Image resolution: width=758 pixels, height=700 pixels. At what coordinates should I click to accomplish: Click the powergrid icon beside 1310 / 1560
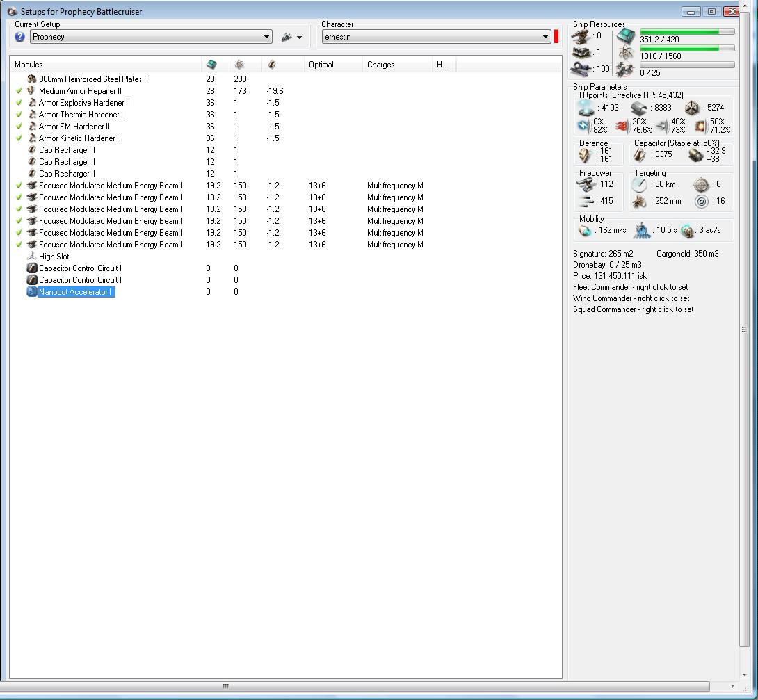[626, 52]
